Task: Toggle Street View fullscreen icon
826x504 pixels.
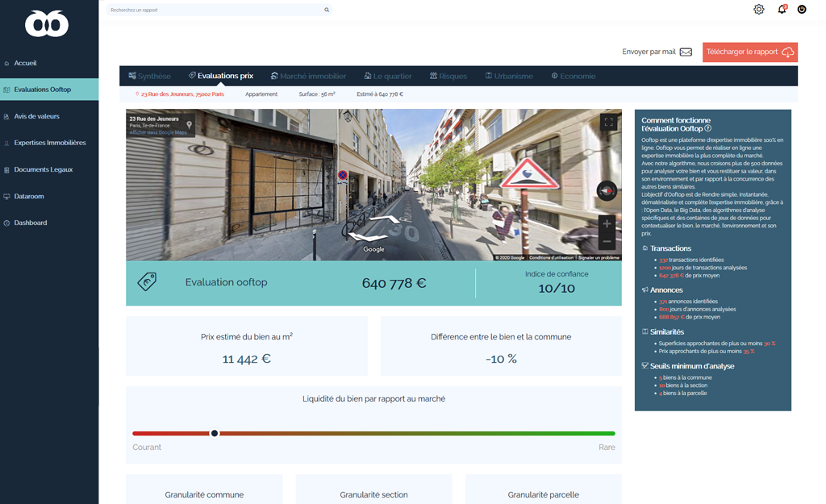Action: (x=608, y=123)
